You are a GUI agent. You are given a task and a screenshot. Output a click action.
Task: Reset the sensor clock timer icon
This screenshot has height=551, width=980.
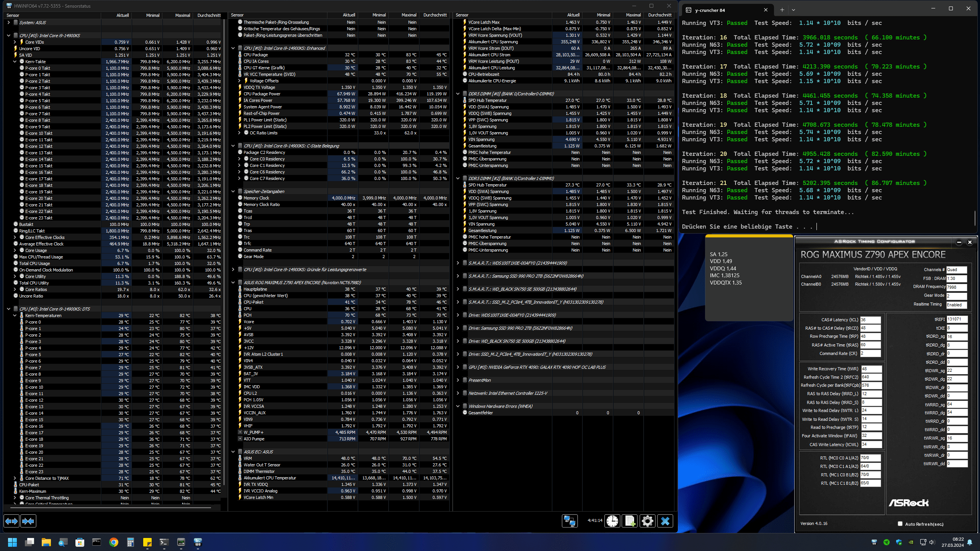click(x=612, y=521)
